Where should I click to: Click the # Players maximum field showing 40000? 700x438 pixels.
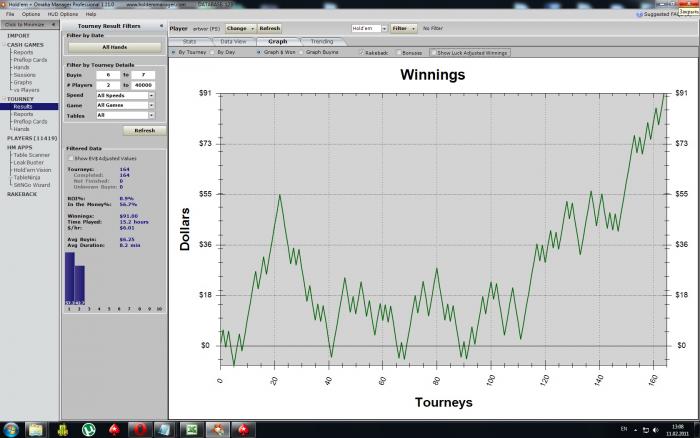[x=143, y=85]
